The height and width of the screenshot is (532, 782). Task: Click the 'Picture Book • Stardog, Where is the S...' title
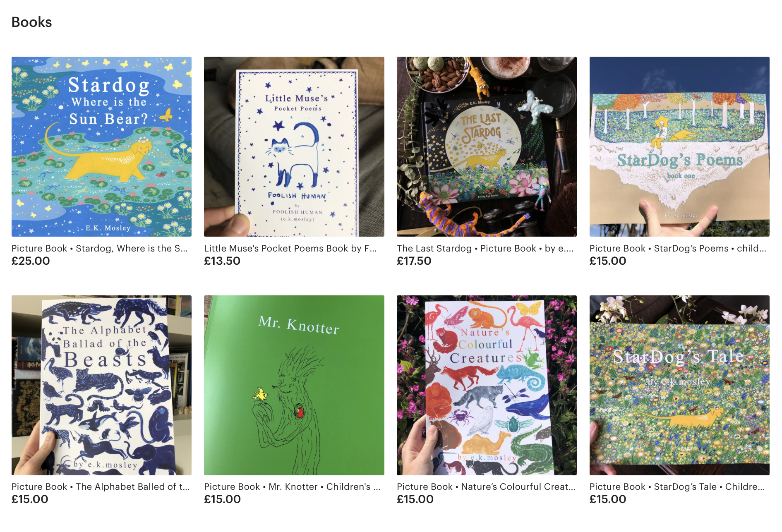tap(100, 248)
